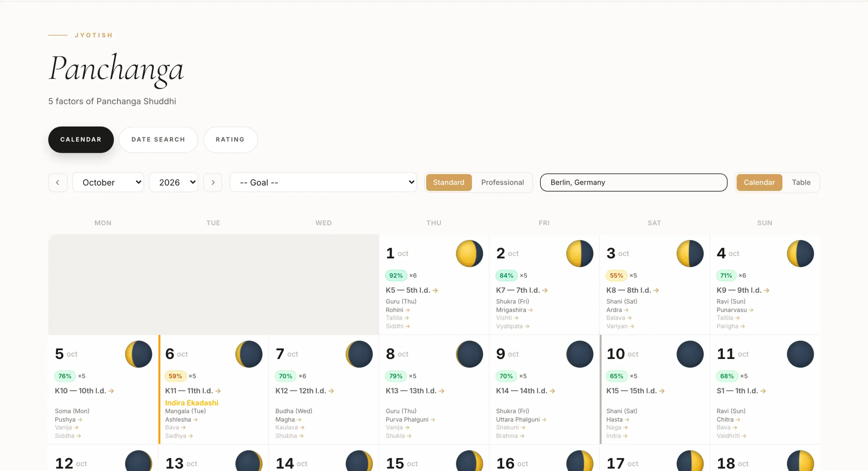Click the 92% rating badge on 1 oct
This screenshot has height=471, width=868.
point(396,275)
